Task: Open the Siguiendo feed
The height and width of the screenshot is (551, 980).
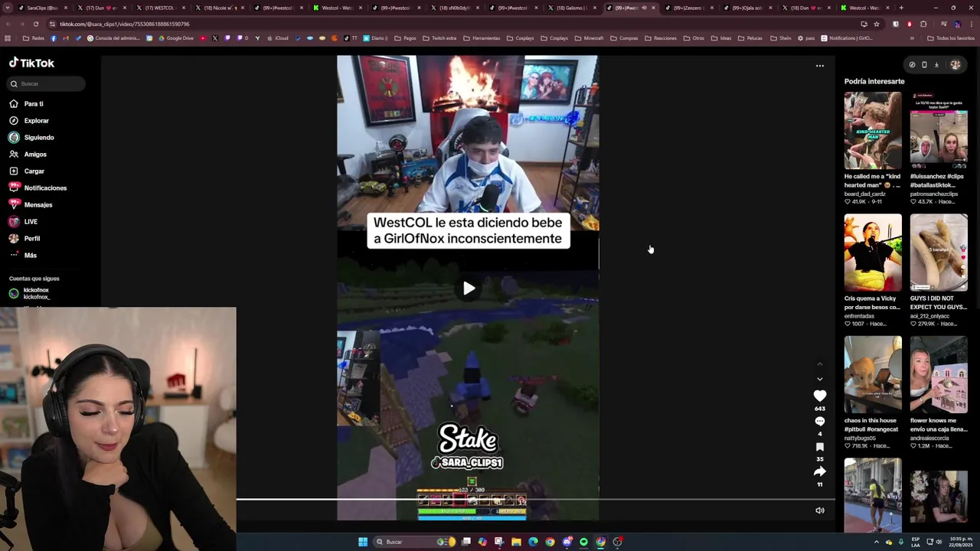Action: tap(31, 137)
